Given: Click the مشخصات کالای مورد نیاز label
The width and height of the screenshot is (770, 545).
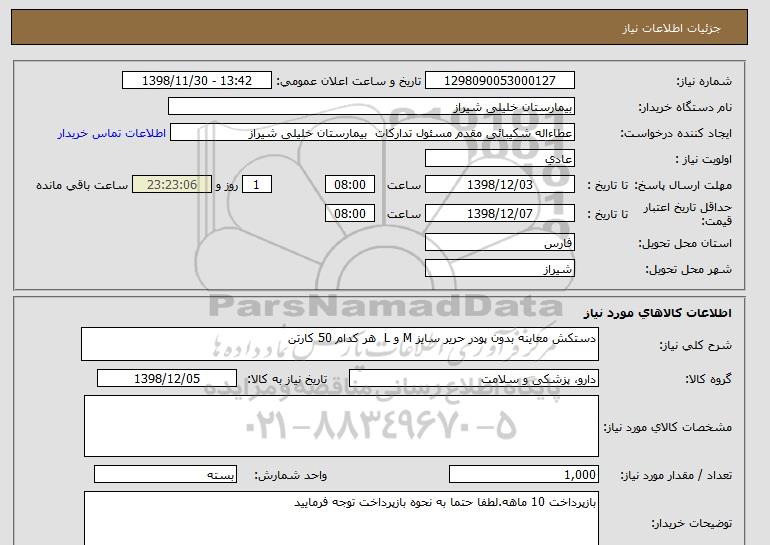Looking at the screenshot, I should [668, 427].
